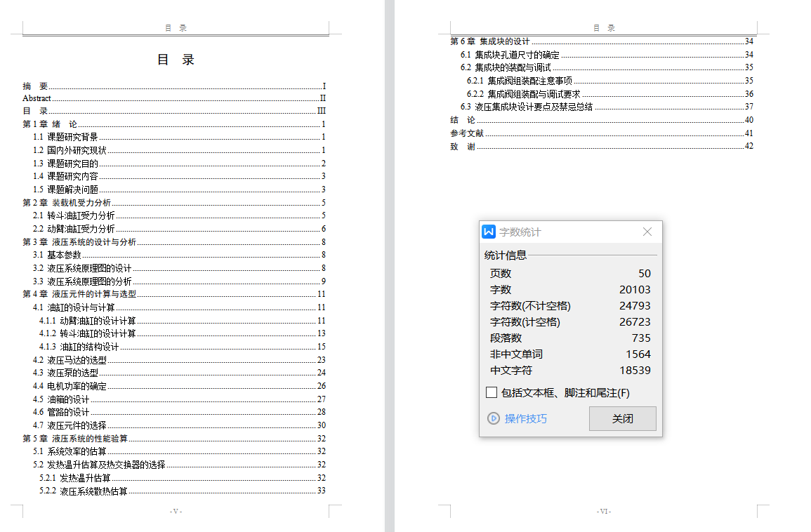The height and width of the screenshot is (532, 811).
Task: Click 第4章 液压元件的计算与选型 entry
Action: [174, 294]
